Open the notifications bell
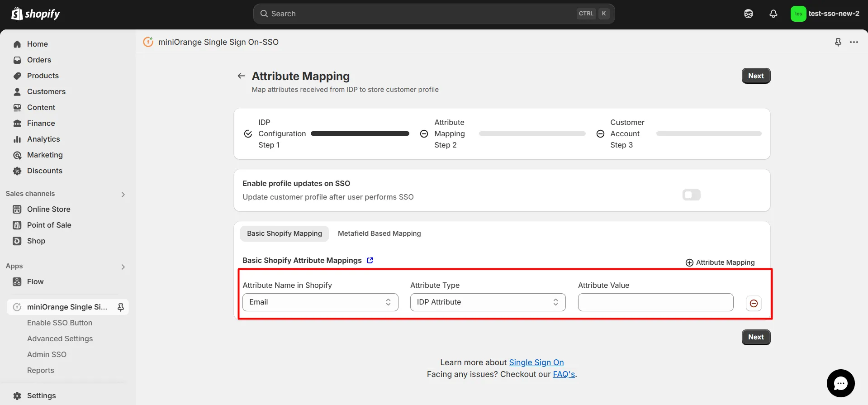 [x=773, y=14]
